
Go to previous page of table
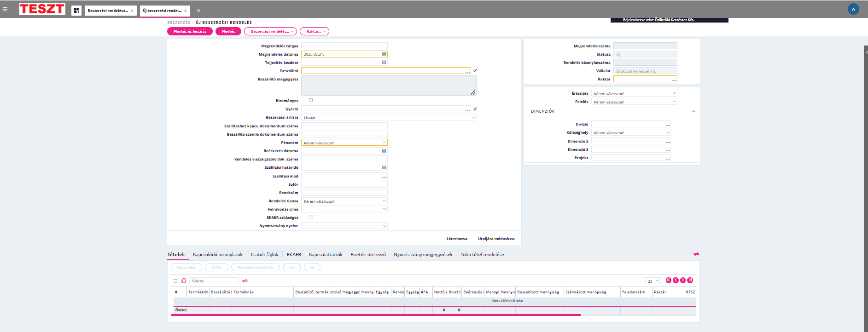point(676,280)
